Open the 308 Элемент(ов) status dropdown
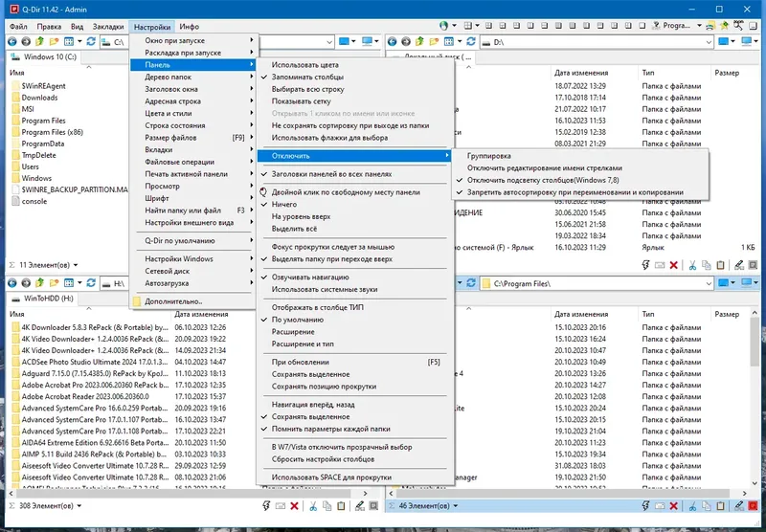The image size is (766, 532). 79,506
